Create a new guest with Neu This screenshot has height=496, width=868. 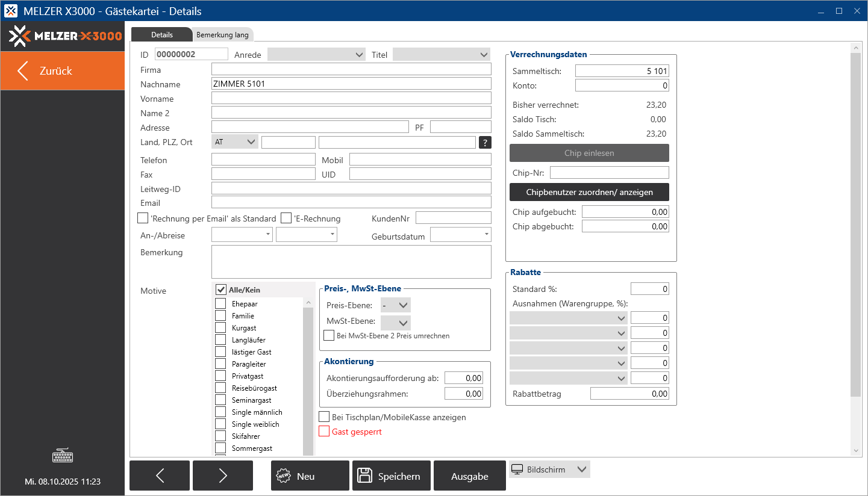point(310,476)
